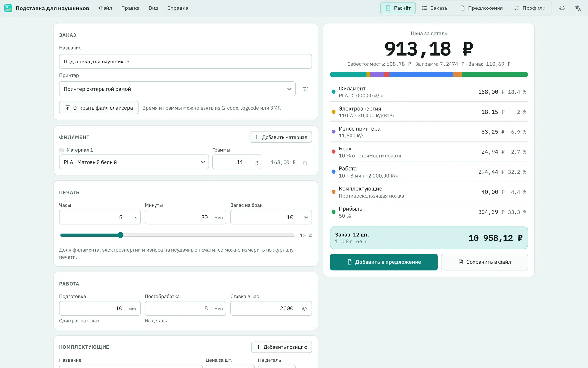Screen dimensions: 588x368
Task: Click the app logo icon
Action: (8, 8)
